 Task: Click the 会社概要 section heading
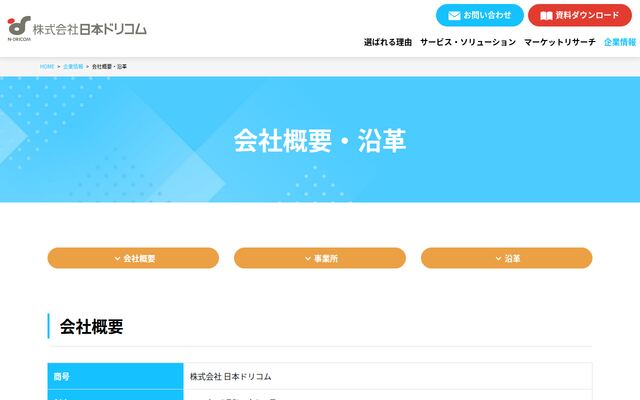click(91, 327)
